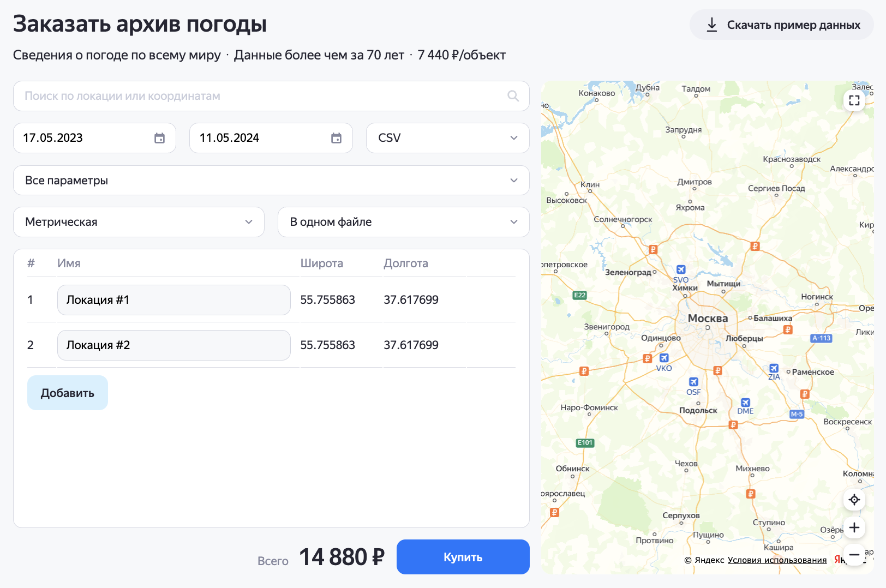Expand the "В одном файле" dropdown
Screen dimensions: 886x588
click(403, 222)
